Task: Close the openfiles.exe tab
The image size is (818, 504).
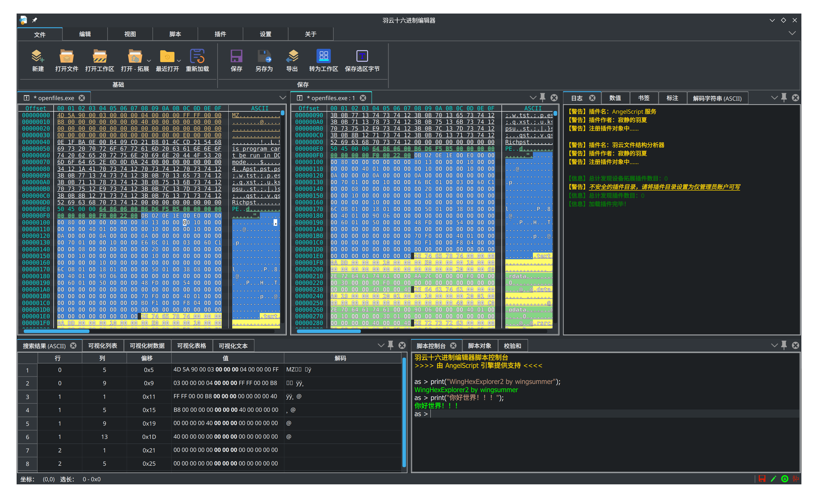Action: [x=82, y=98]
